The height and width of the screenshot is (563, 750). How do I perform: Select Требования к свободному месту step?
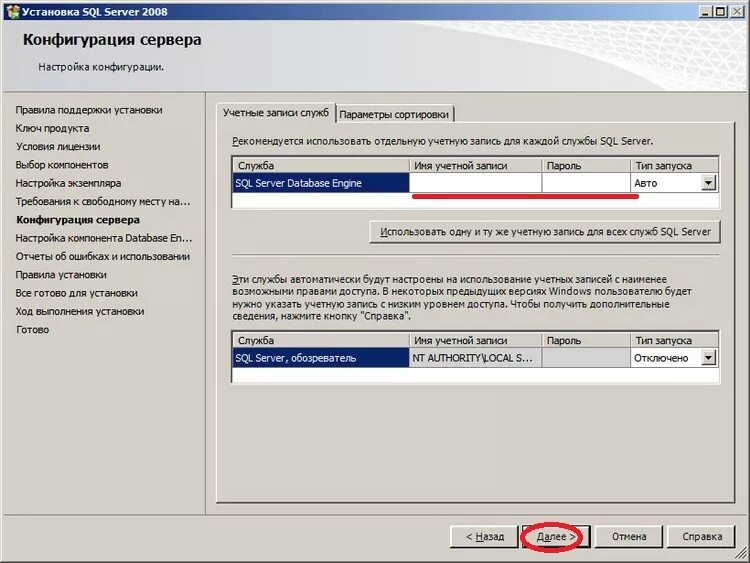(x=103, y=201)
